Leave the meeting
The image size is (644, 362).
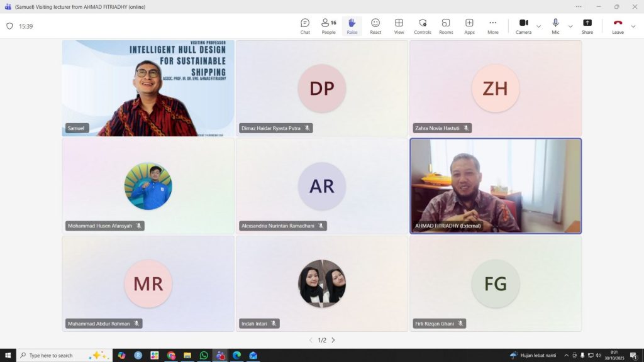618,26
